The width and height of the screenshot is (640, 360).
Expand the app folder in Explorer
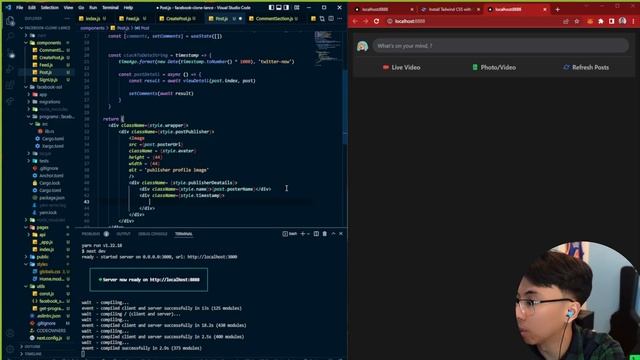pyautogui.click(x=43, y=94)
